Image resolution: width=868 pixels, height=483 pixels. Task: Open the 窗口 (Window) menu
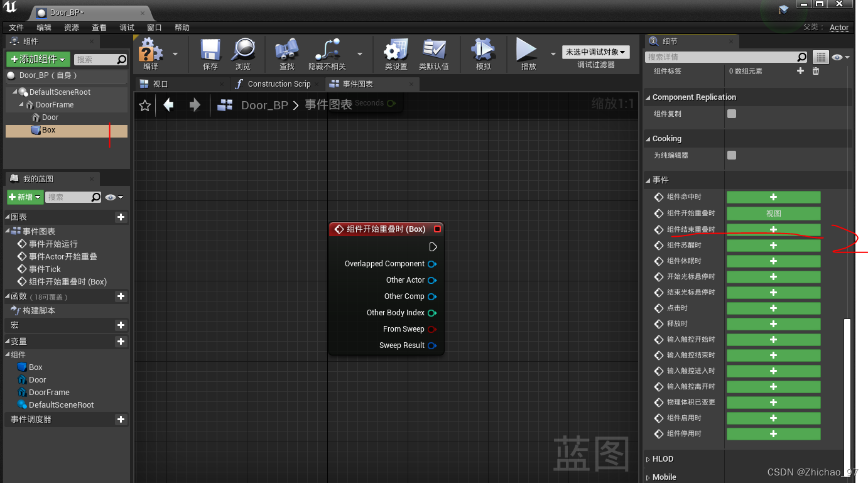tap(154, 28)
